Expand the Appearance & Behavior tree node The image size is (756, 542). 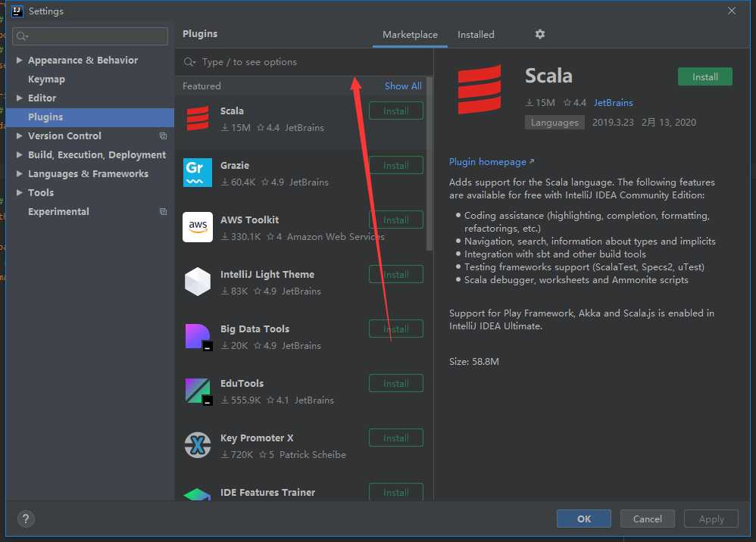[x=19, y=61]
